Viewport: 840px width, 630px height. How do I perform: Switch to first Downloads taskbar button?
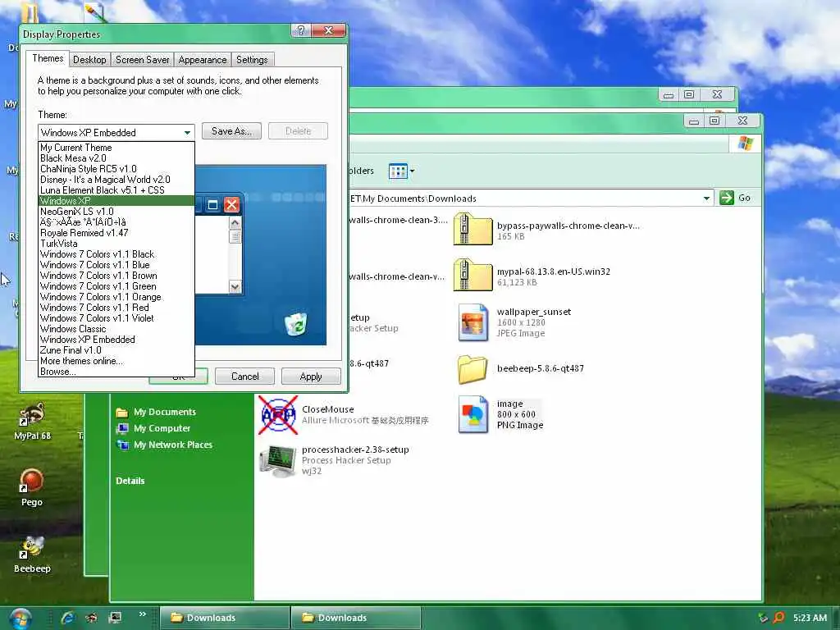(224, 618)
